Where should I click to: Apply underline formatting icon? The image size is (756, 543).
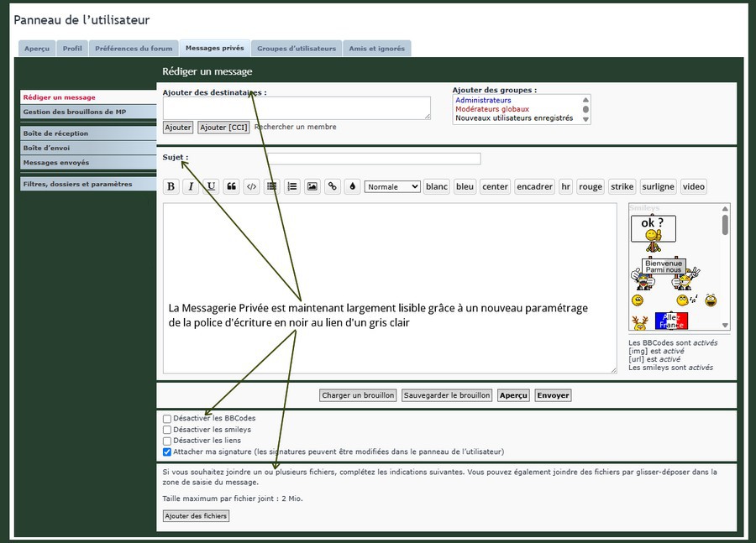(x=211, y=186)
